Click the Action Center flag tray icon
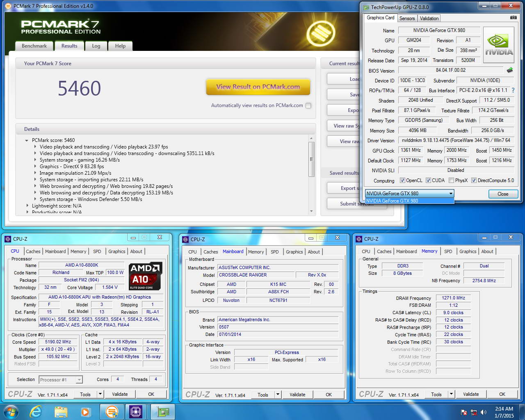The height and width of the screenshot is (420, 525). (x=464, y=412)
